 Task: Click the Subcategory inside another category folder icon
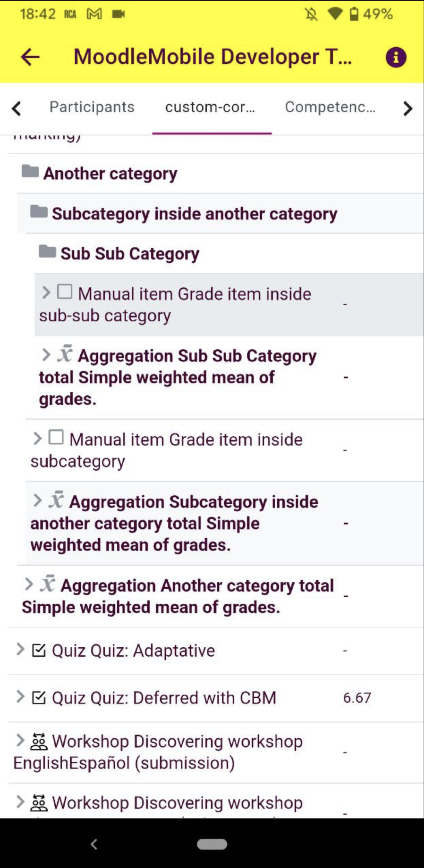coord(39,211)
